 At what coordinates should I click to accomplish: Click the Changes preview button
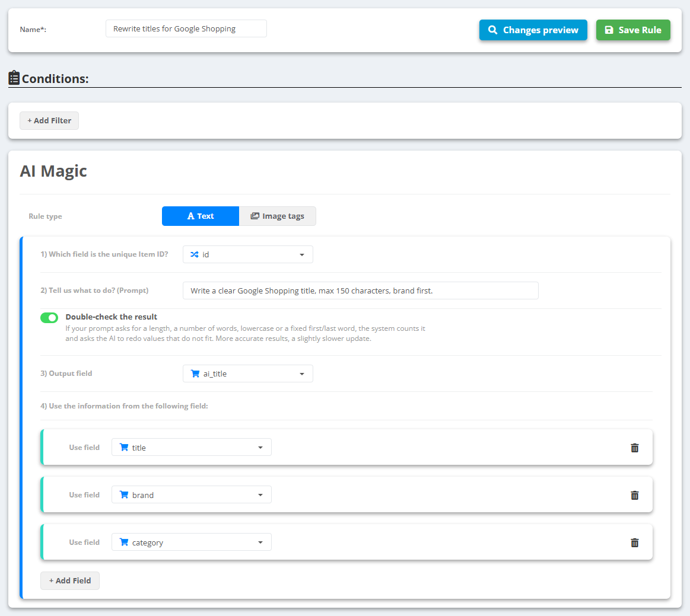point(533,30)
